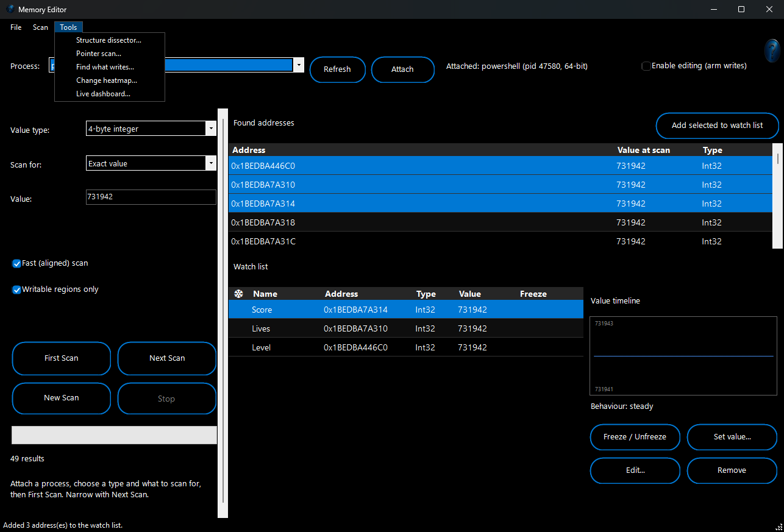Choose Structure dissector from Tools menu
Image resolution: width=784 pixels, height=532 pixels.
(x=109, y=40)
